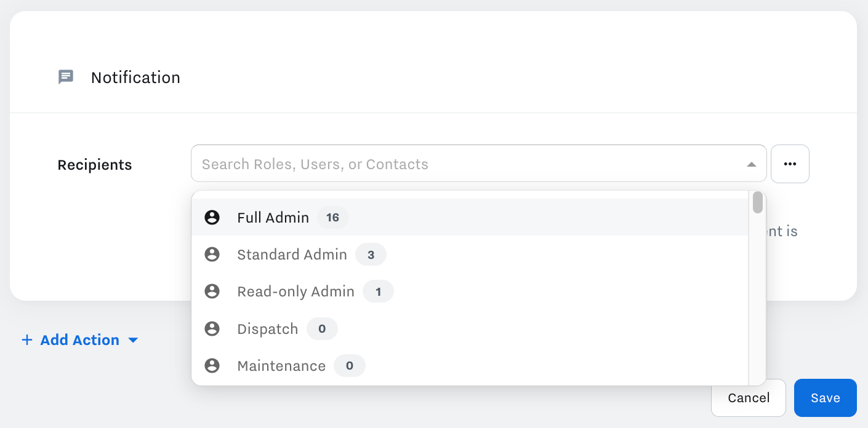Viewport: 868px width, 428px height.
Task: Focus the Search Roles, Users, or Contacts field
Action: click(468, 164)
